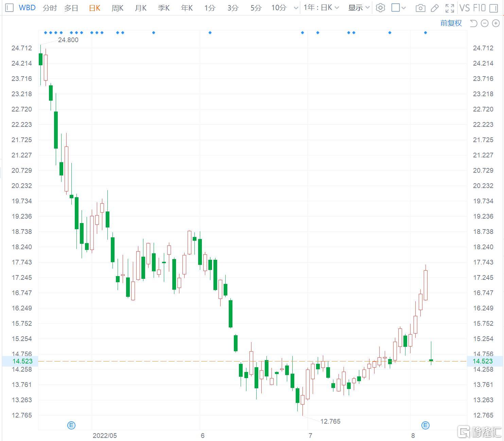This screenshot has width=504, height=441.
Task: Toggle the right side panel icon
Action: (x=494, y=8)
